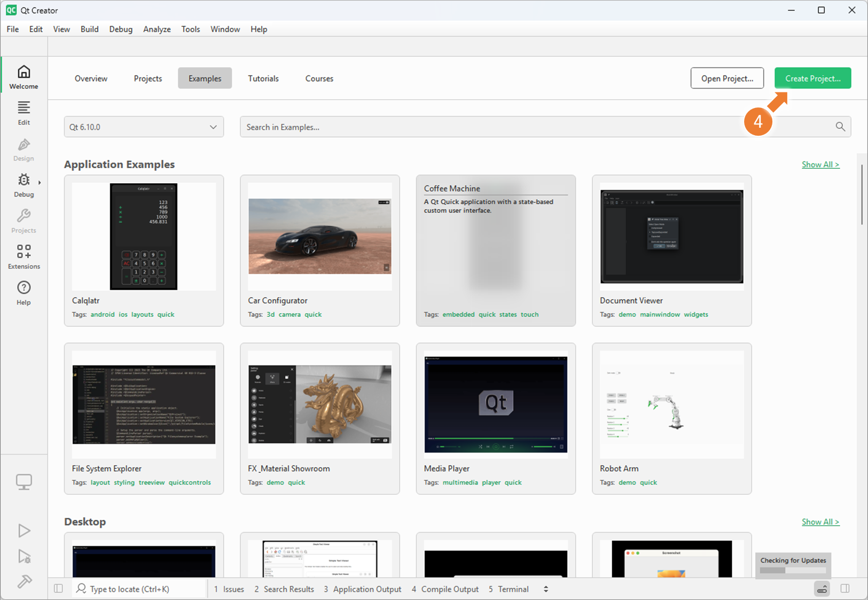Open the Tools menu
Image resolution: width=868 pixels, height=600 pixels.
(191, 29)
